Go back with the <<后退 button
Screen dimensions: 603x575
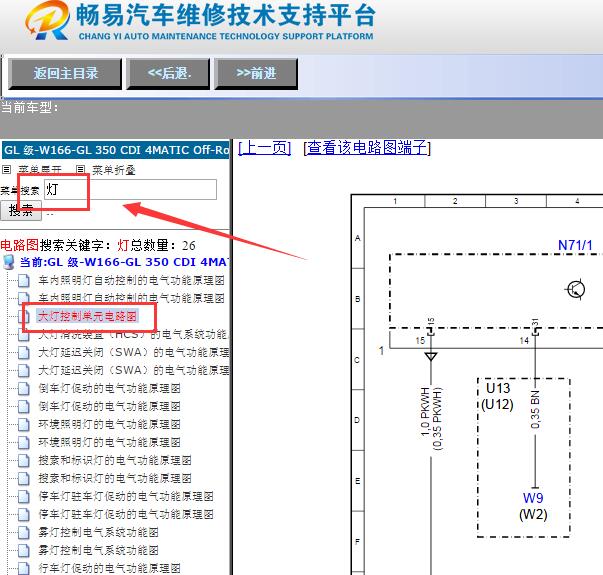coord(168,73)
